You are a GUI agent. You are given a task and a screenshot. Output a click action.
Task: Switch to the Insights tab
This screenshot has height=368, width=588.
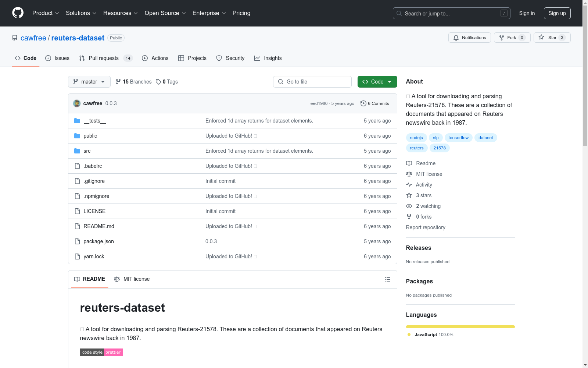(268, 58)
